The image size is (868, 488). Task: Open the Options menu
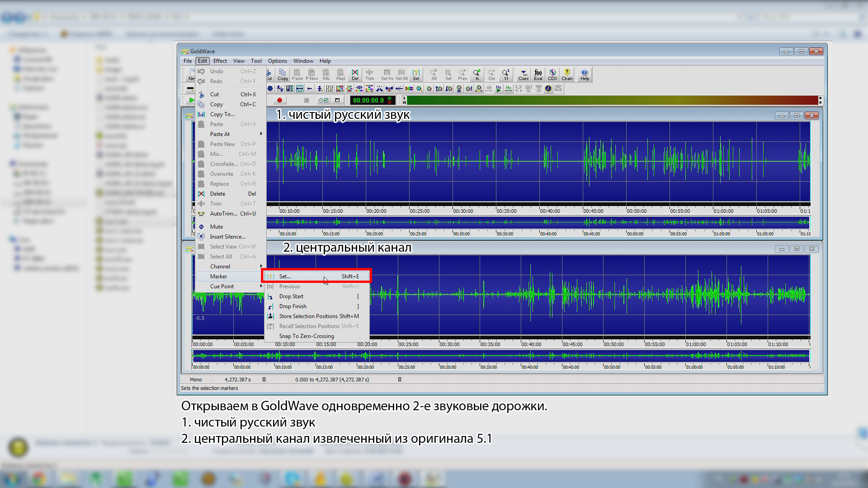277,61
